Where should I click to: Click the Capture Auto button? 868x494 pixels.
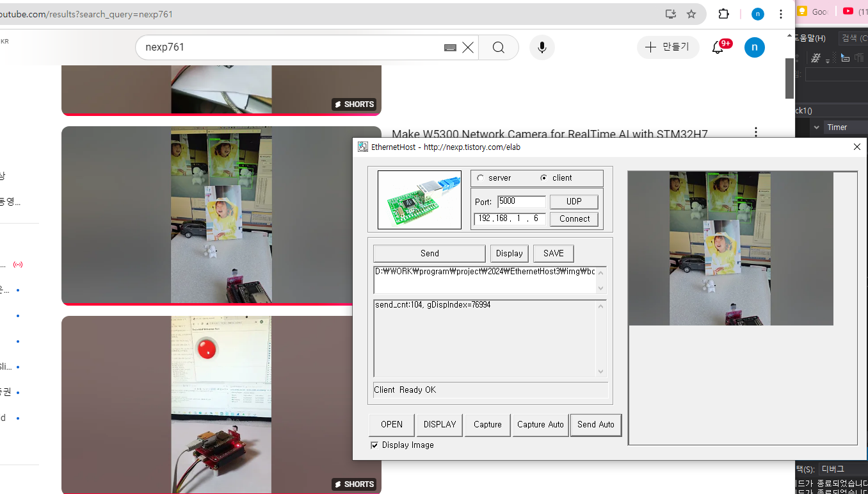pyautogui.click(x=540, y=425)
